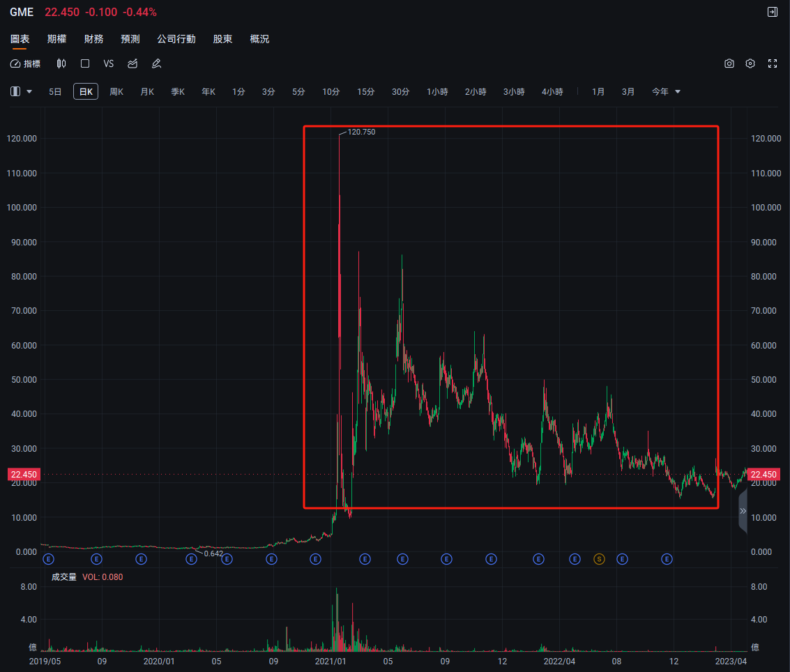The image size is (790, 672).
Task: Expand the hidden panel chevron on chart right edge
Action: (x=743, y=510)
